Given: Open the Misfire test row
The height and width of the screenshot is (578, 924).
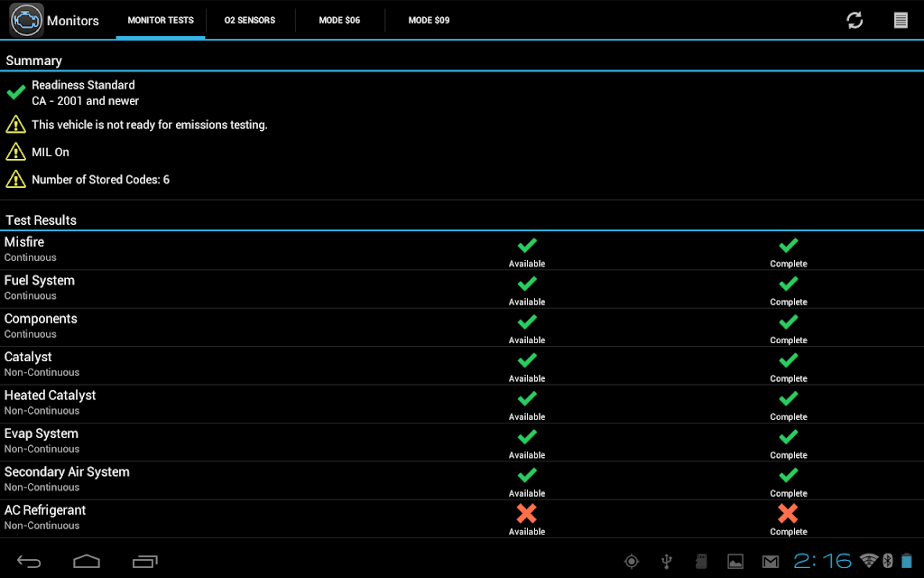Looking at the screenshot, I should click(462, 250).
